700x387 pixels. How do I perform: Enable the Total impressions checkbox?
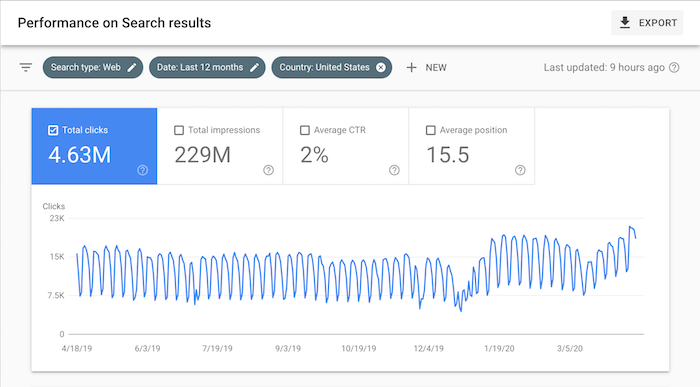(x=179, y=130)
